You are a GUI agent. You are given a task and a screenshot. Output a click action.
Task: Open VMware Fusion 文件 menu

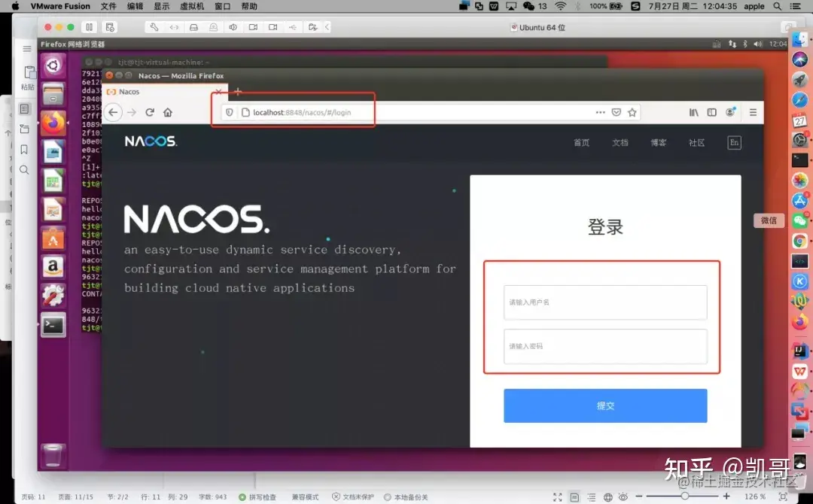click(108, 6)
